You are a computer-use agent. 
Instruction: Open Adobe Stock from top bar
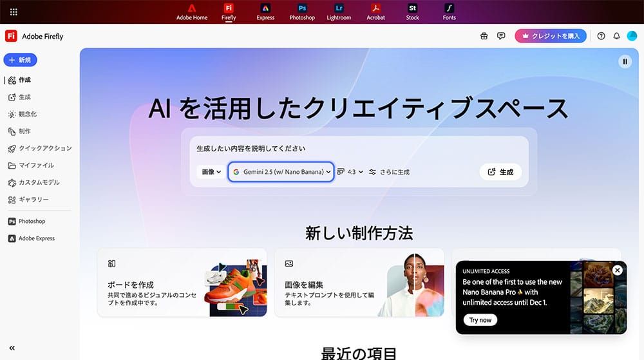(x=412, y=12)
